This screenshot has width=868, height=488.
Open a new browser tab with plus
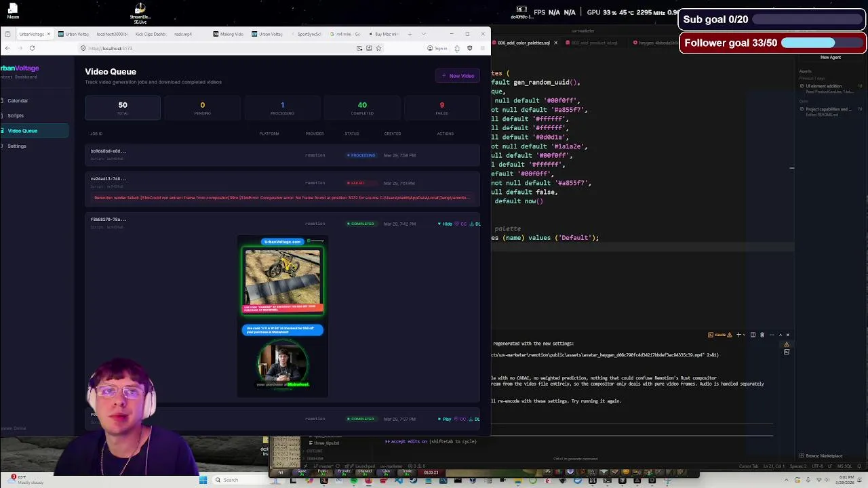[410, 34]
